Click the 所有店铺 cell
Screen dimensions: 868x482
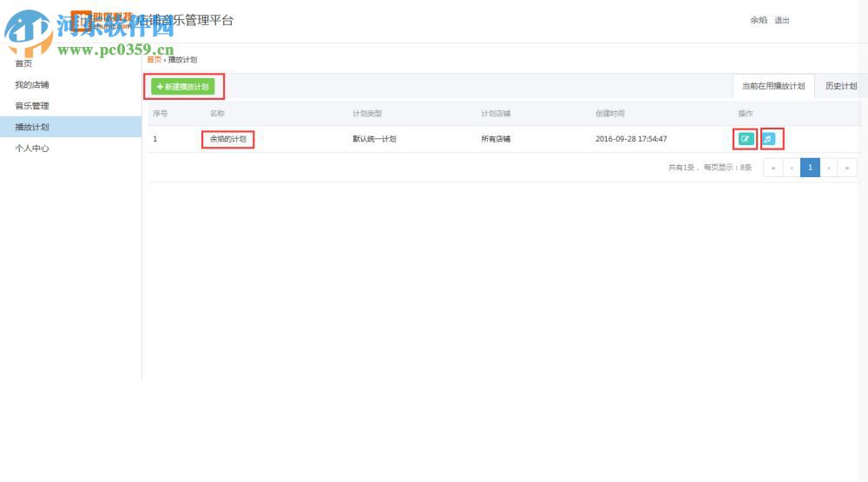pyautogui.click(x=496, y=139)
